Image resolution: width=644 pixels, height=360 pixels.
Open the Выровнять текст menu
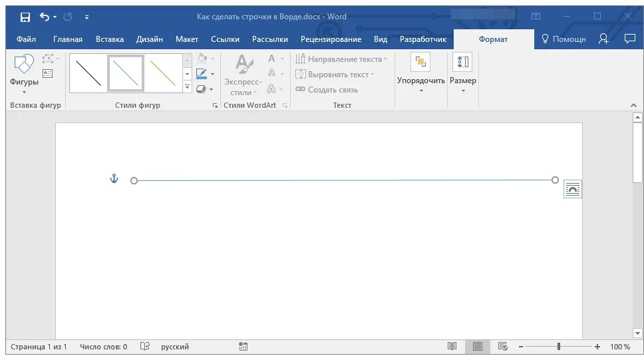pyautogui.click(x=335, y=75)
